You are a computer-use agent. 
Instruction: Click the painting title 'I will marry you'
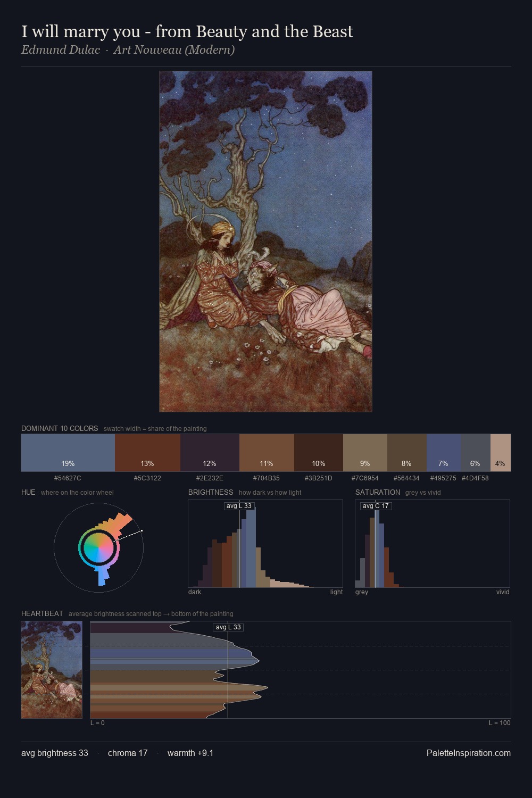pos(187,31)
